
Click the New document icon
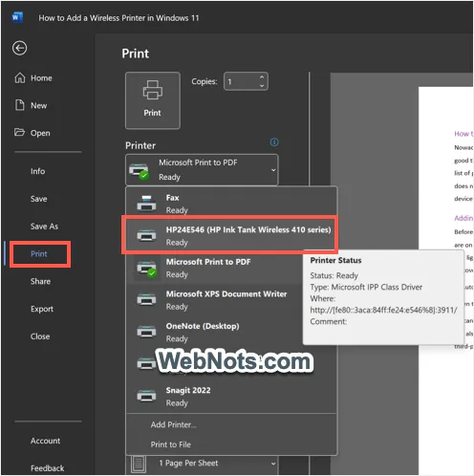[x=20, y=105]
